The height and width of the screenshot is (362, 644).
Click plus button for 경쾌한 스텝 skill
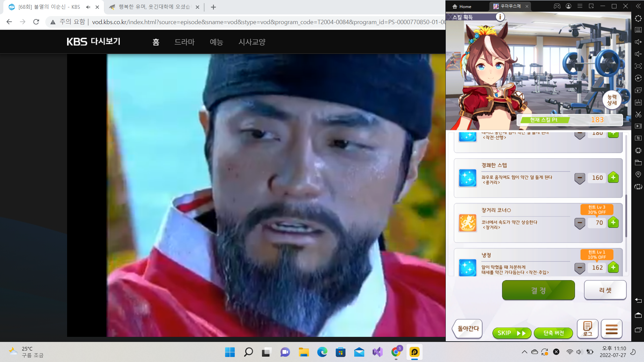pyautogui.click(x=613, y=178)
